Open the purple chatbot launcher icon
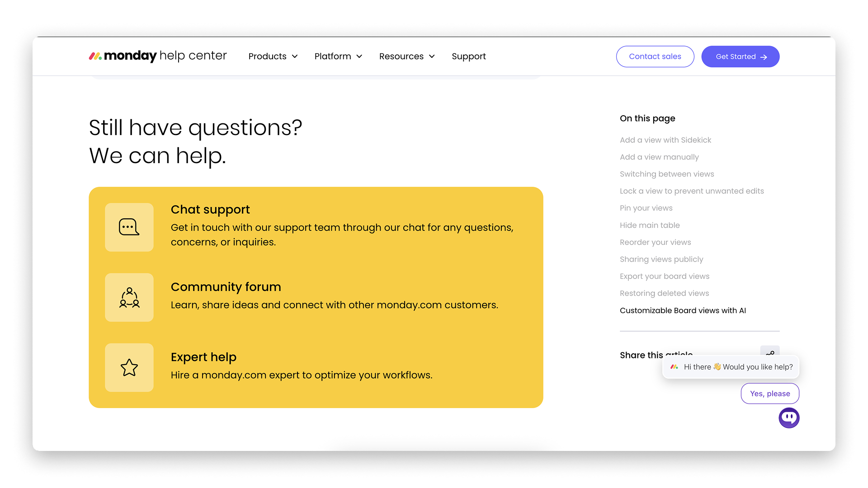 point(789,418)
